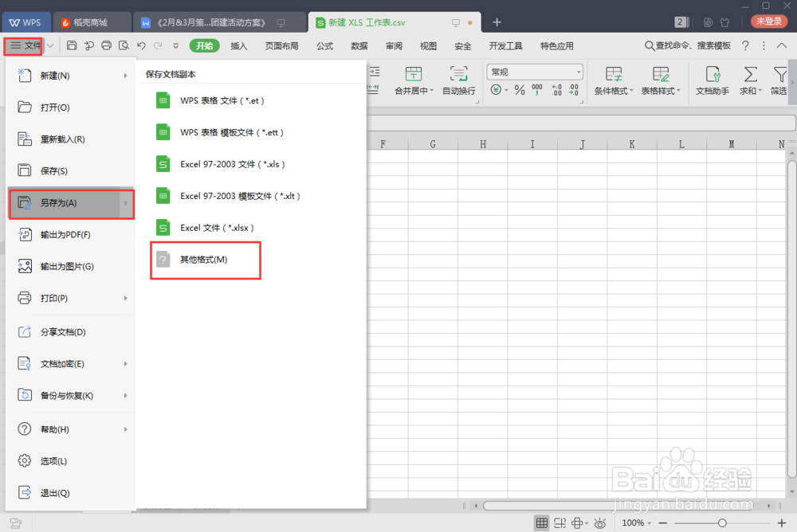
Task: Click the save icon in quick toolbar
Action: [x=72, y=45]
